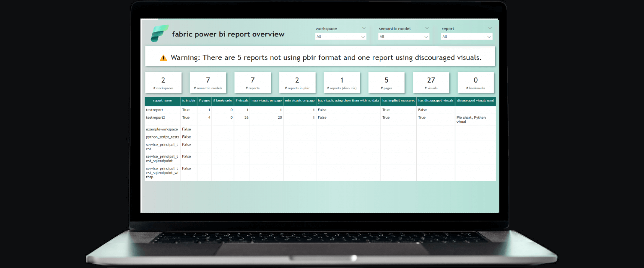This screenshot has height=268, width=644.
Task: Select the '# visuals' card showing 27
Action: click(431, 83)
